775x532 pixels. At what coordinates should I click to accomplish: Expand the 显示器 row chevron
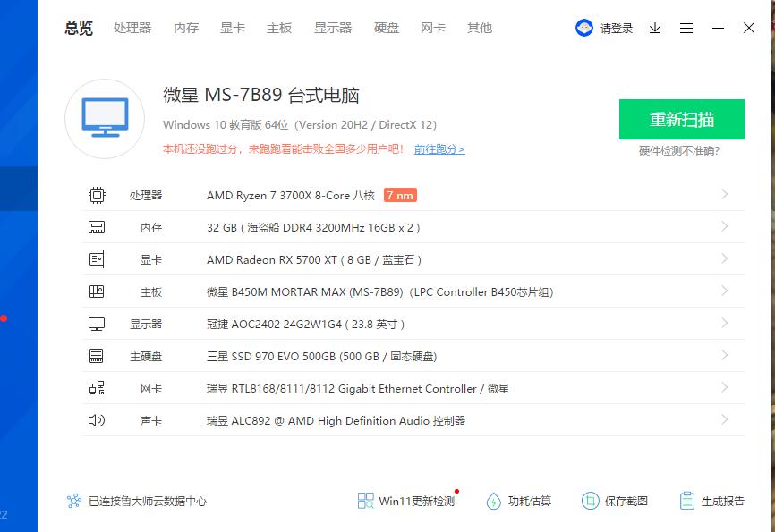click(725, 323)
